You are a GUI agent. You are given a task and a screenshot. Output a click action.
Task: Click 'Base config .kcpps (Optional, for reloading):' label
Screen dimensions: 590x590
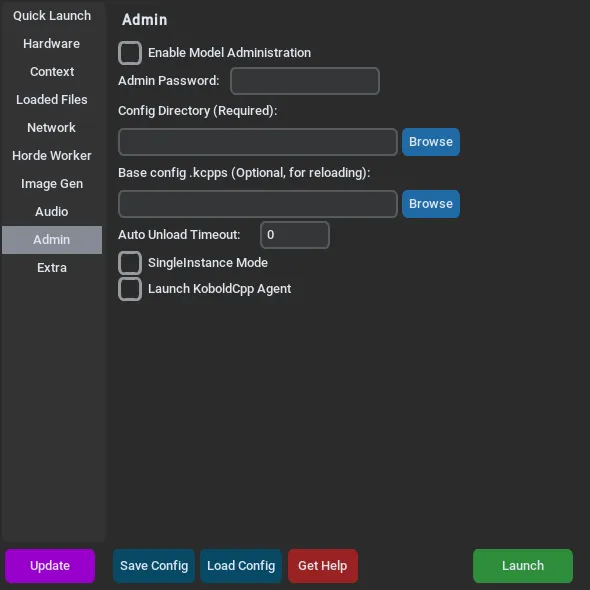point(244,173)
